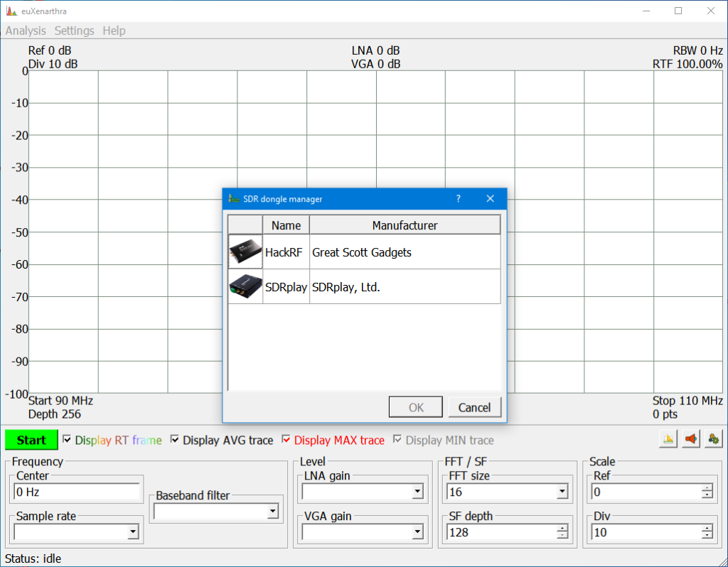Open the Sample rate dropdown
728x567 pixels.
pos(133,531)
